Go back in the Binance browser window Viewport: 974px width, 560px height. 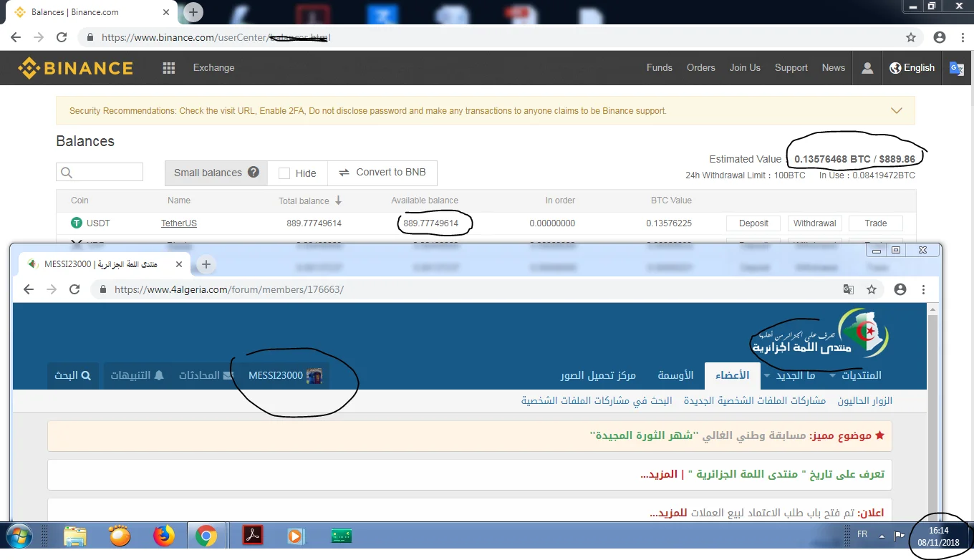click(16, 37)
